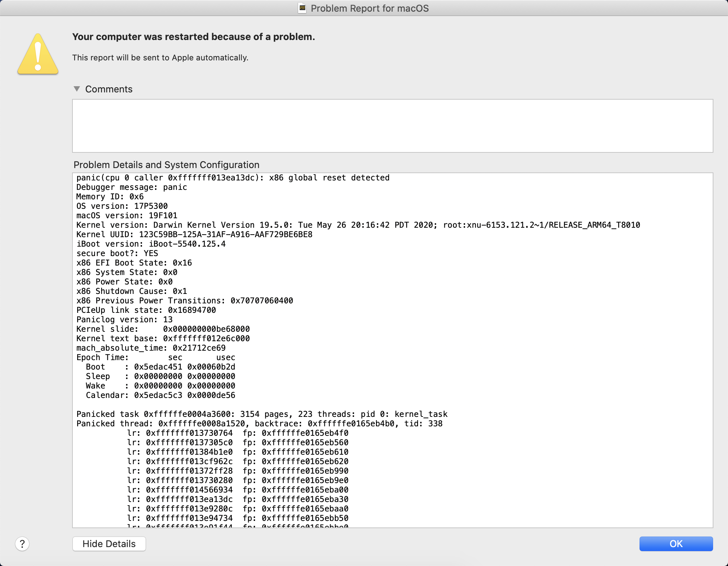This screenshot has height=566, width=728.
Task: Click the 'secure boot?: YES' line
Action: click(x=117, y=254)
